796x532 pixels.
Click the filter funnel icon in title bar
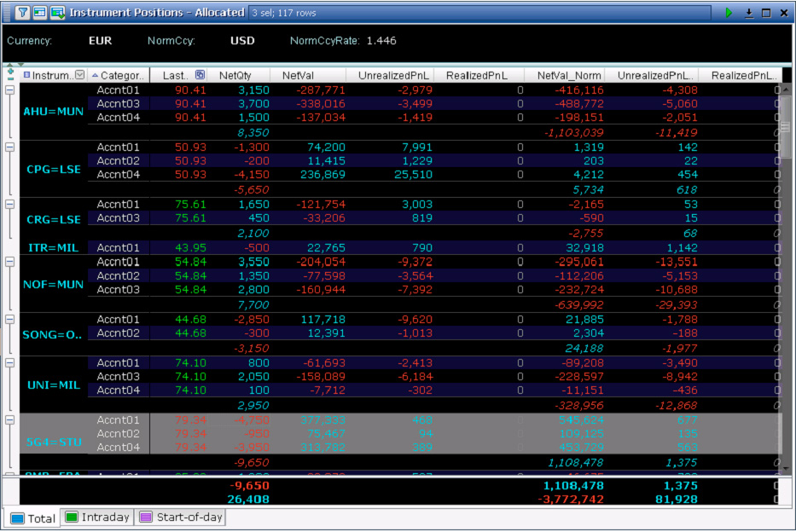click(x=23, y=13)
